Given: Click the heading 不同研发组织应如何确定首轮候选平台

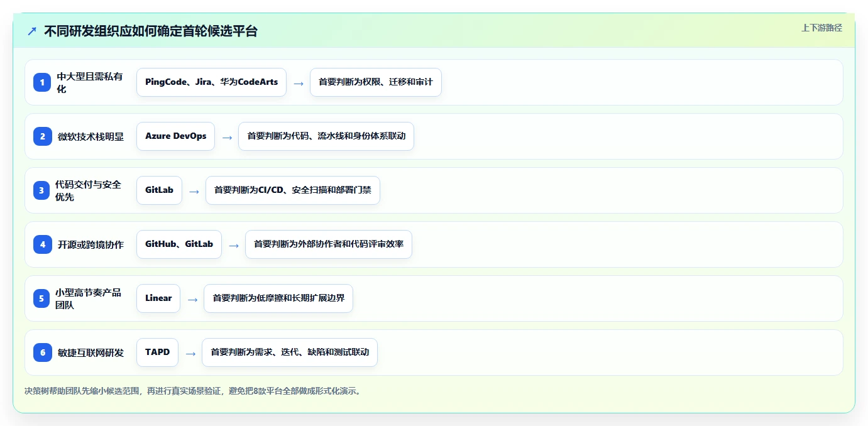Looking at the screenshot, I should [151, 31].
